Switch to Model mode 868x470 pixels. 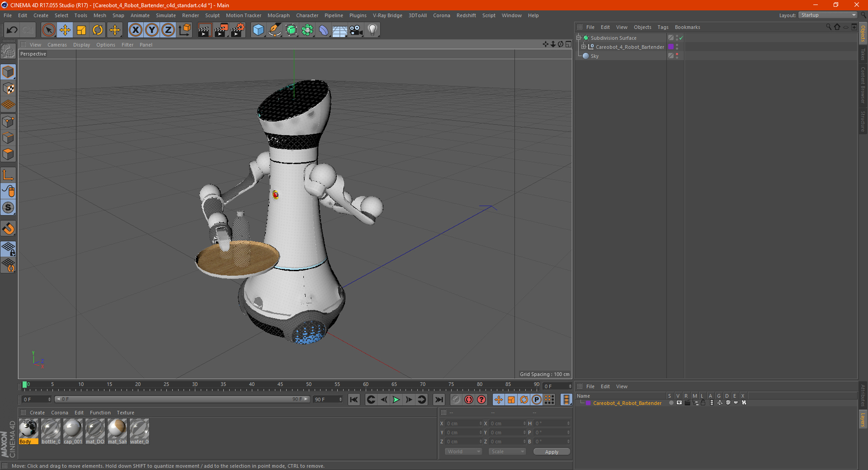pos(8,72)
